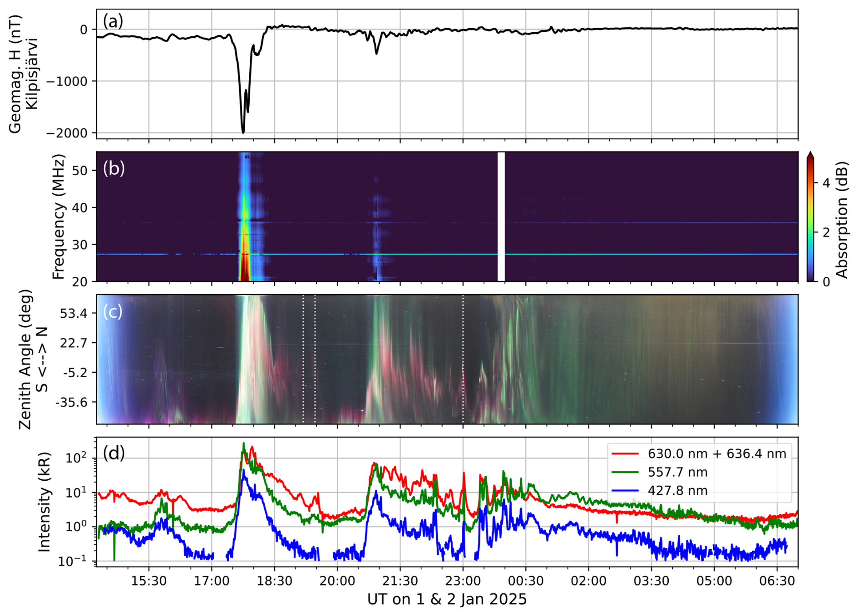Click the 23:00 time tick label
Image resolution: width=859 pixels, height=616 pixels.
click(463, 582)
